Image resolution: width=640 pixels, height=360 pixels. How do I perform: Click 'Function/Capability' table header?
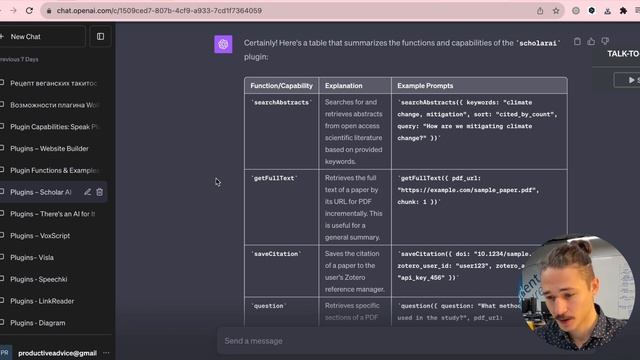pyautogui.click(x=281, y=86)
